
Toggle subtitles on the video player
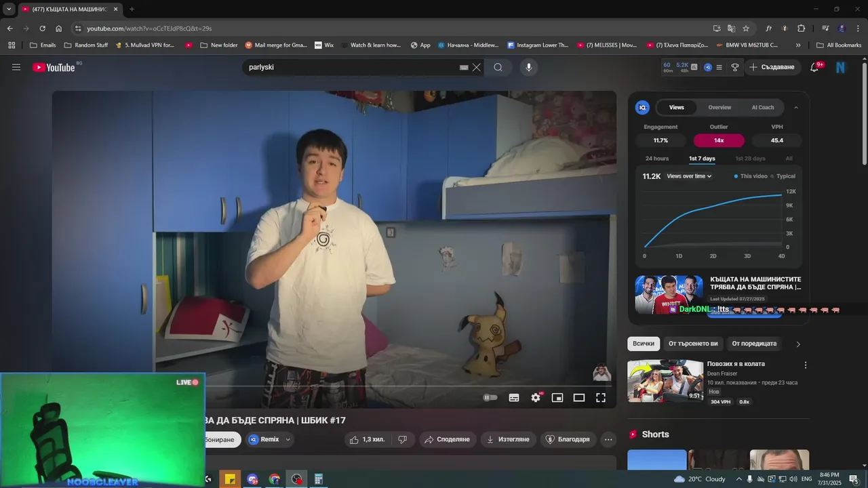click(514, 398)
